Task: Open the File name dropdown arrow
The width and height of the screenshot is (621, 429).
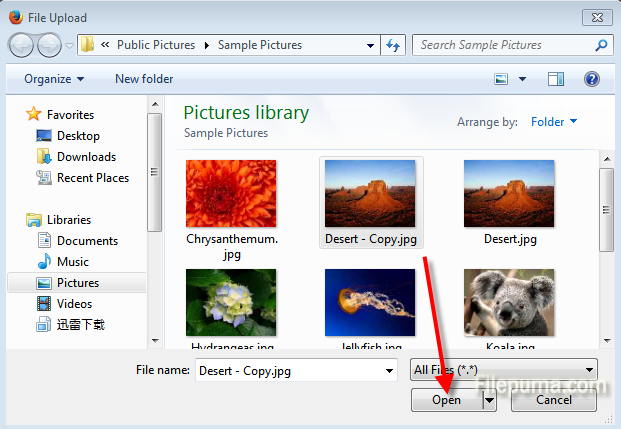Action: (389, 371)
